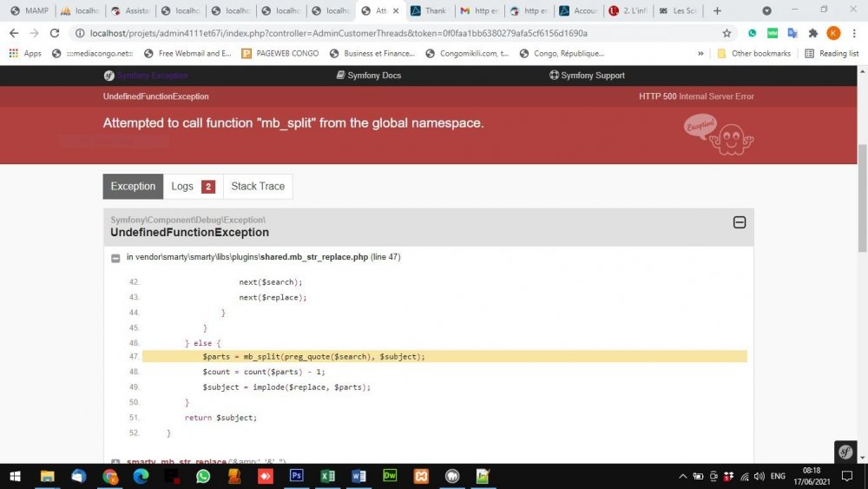Expand the smarty_mb_str_replace trace entry
Viewport: 868px width, 489px height.
[x=115, y=461]
